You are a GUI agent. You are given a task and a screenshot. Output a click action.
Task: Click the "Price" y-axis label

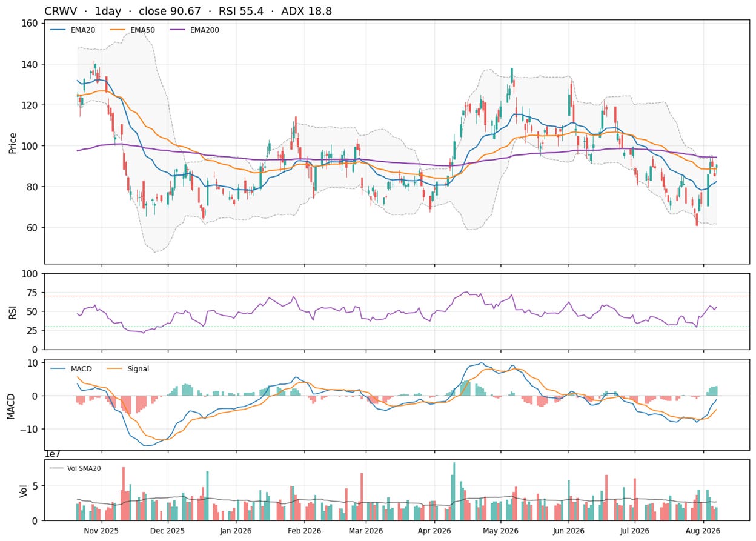13,142
